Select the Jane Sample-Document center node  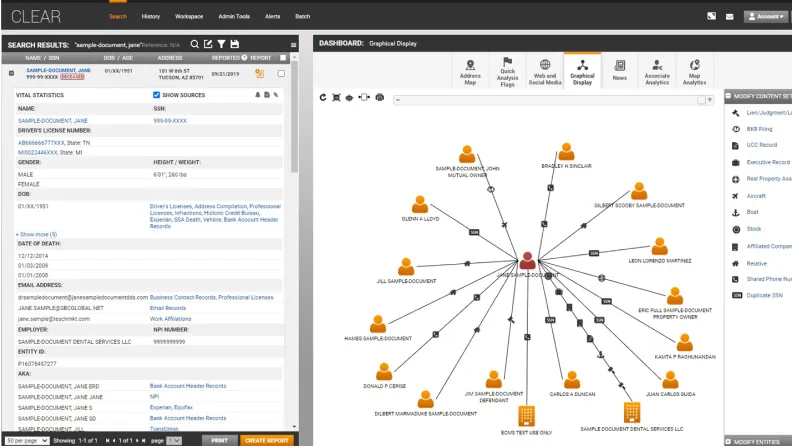527,262
